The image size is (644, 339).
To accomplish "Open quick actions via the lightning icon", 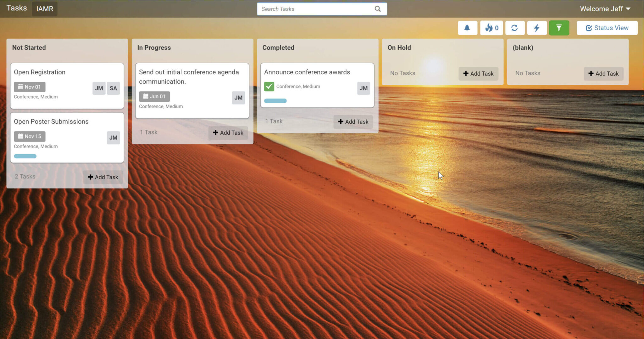I will pyautogui.click(x=537, y=28).
